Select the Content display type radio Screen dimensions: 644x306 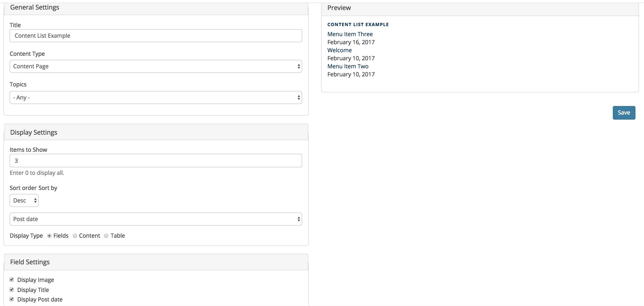pos(75,236)
